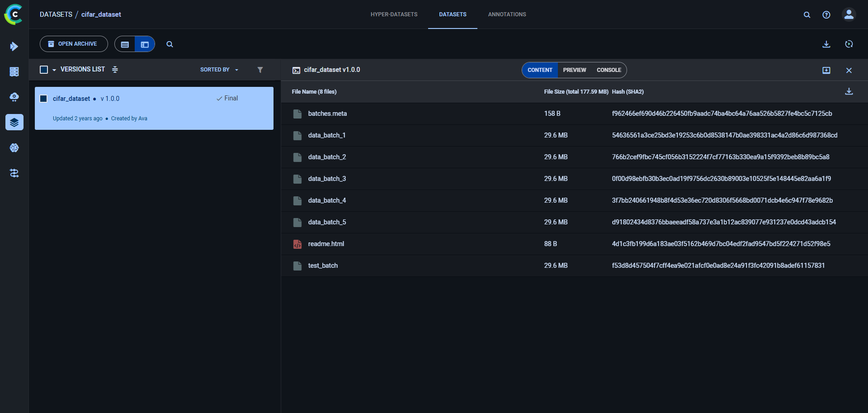Check the cifar_dataset v1.0.0 version checkbox

coord(44,99)
